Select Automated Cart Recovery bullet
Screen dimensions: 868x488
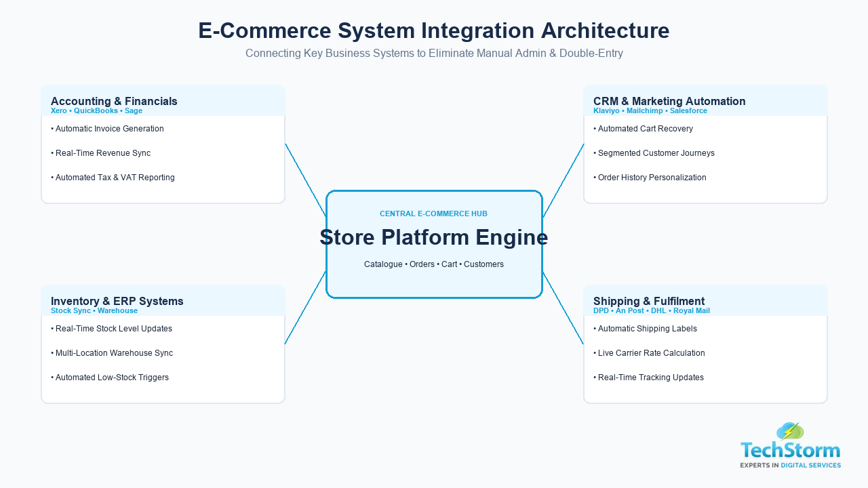pos(643,129)
